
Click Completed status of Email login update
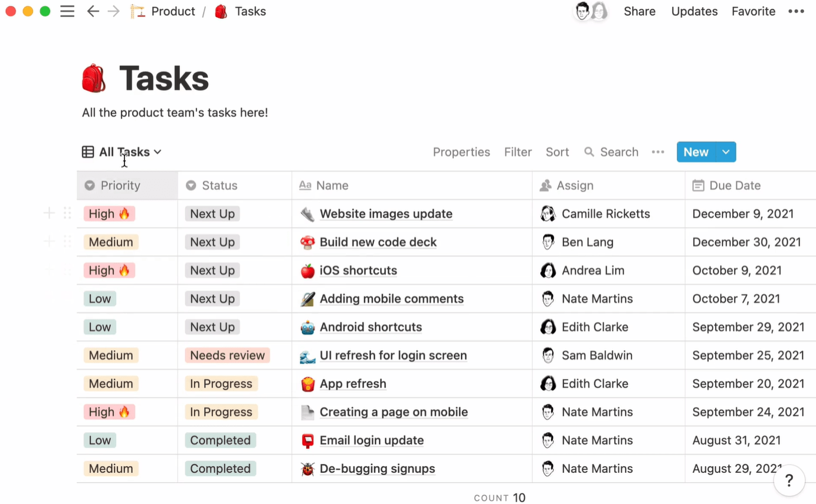pyautogui.click(x=220, y=440)
